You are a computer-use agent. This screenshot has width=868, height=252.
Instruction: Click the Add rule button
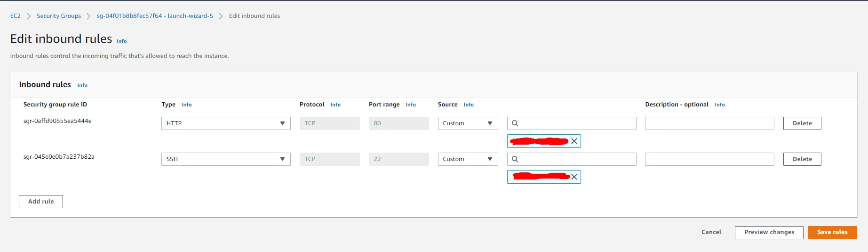coord(41,202)
